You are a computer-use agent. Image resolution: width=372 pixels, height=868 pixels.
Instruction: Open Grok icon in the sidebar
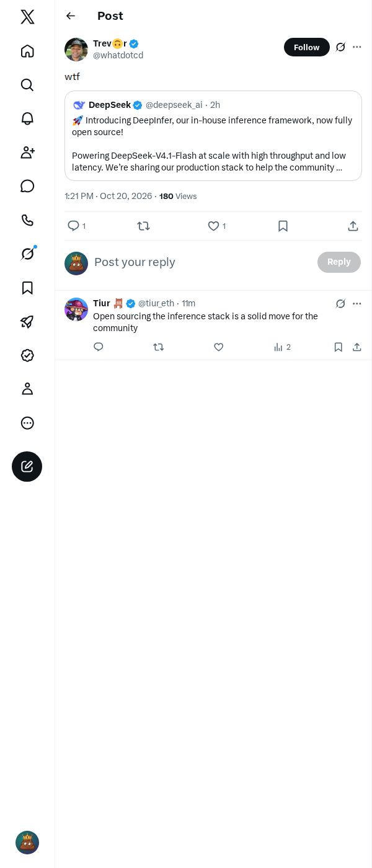(x=27, y=254)
